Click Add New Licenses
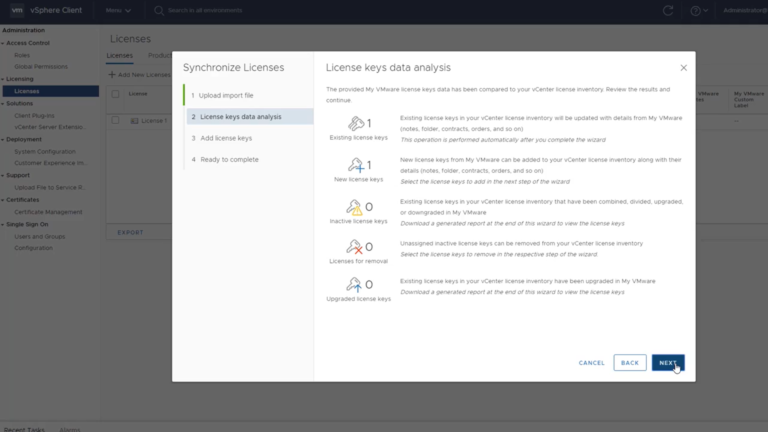 (140, 74)
